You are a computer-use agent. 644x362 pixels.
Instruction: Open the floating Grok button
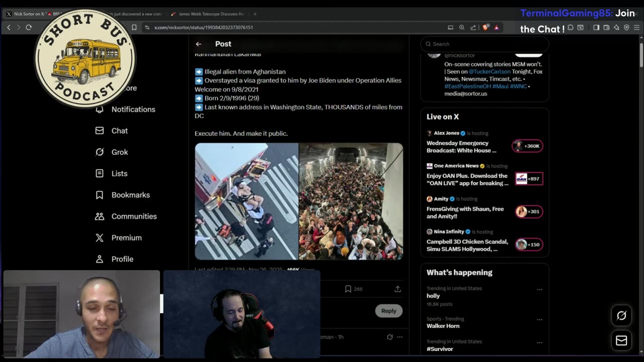(x=621, y=315)
